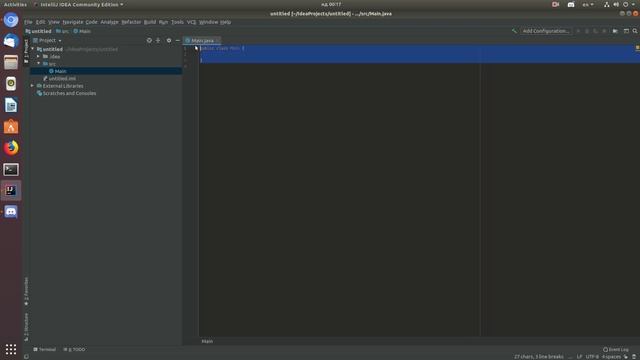Select the src folder in tree
This screenshot has width=640, height=360.
pos(49,64)
